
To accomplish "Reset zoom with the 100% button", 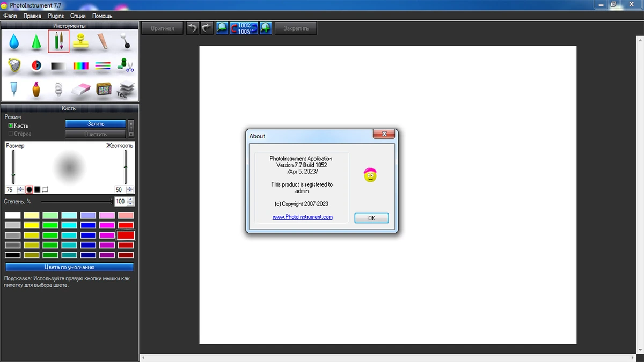I will point(244,28).
